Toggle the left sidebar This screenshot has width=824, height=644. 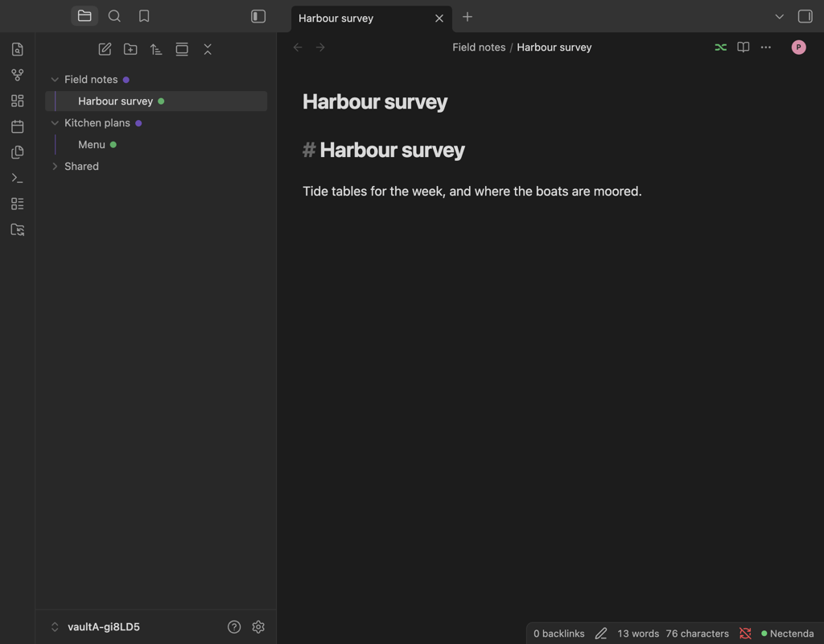click(x=258, y=16)
